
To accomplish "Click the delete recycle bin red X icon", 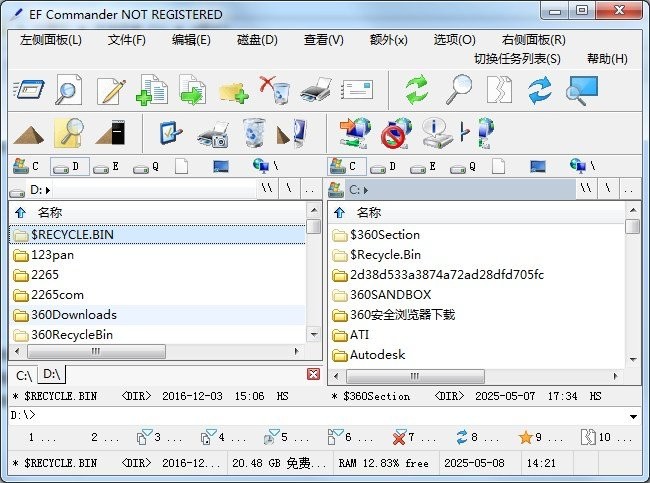I will 274,90.
